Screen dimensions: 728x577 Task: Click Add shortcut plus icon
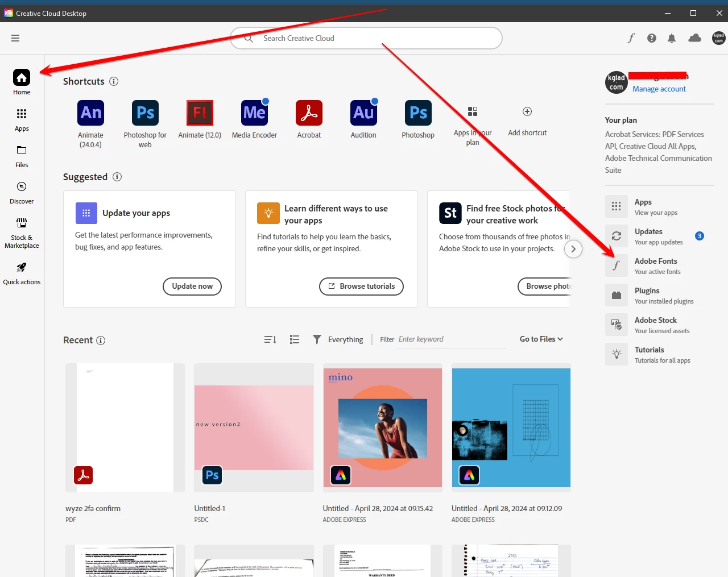(x=527, y=111)
